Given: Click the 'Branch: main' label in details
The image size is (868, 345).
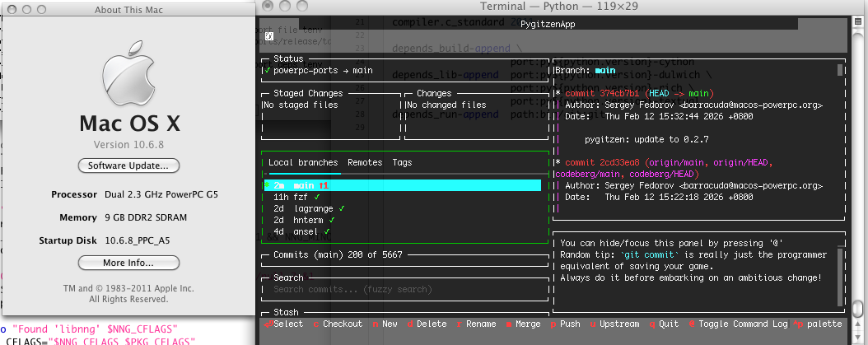Looking at the screenshot, I should coord(586,70).
